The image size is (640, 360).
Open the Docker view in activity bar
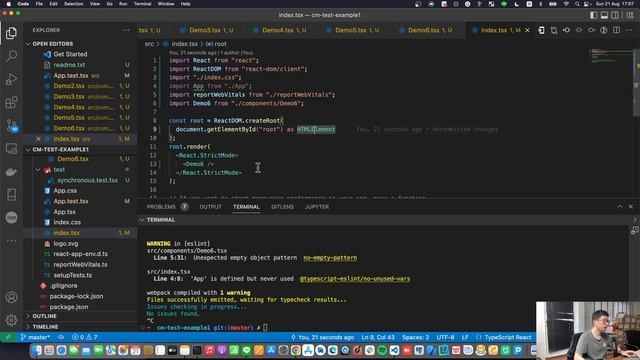(x=11, y=172)
